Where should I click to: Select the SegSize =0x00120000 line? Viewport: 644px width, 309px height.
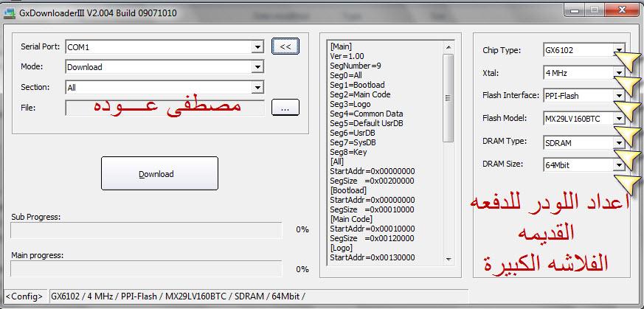[x=372, y=238]
